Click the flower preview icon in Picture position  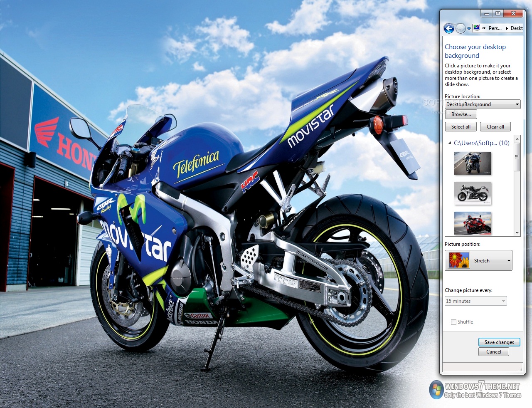tap(459, 260)
